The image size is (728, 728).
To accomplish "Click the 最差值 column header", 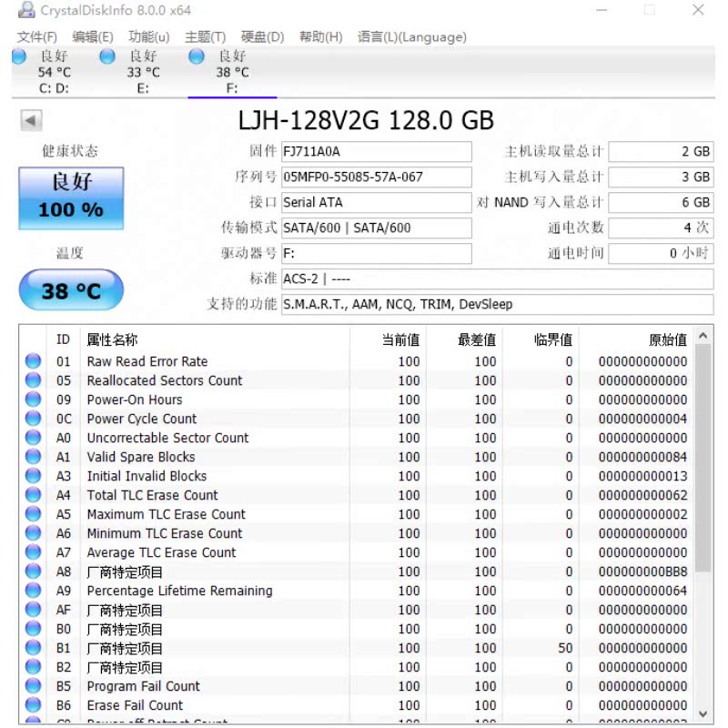I will [464, 339].
